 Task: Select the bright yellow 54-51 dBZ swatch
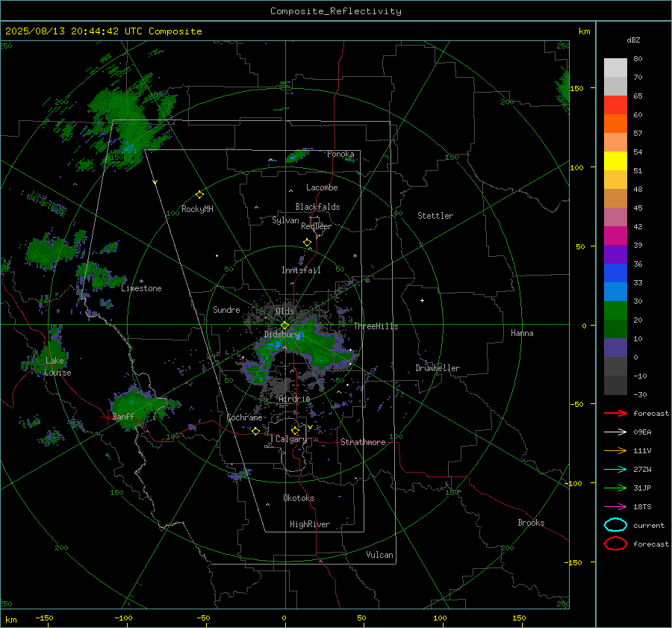[615, 161]
